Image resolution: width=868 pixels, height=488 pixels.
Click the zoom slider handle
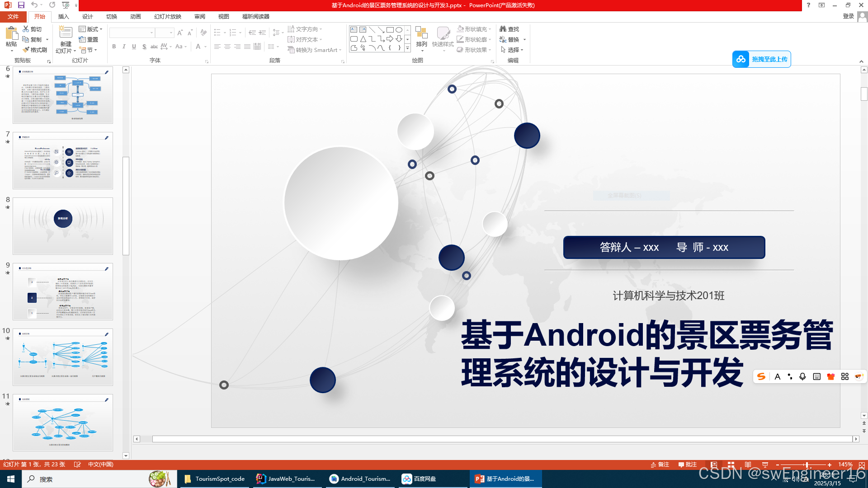click(807, 465)
